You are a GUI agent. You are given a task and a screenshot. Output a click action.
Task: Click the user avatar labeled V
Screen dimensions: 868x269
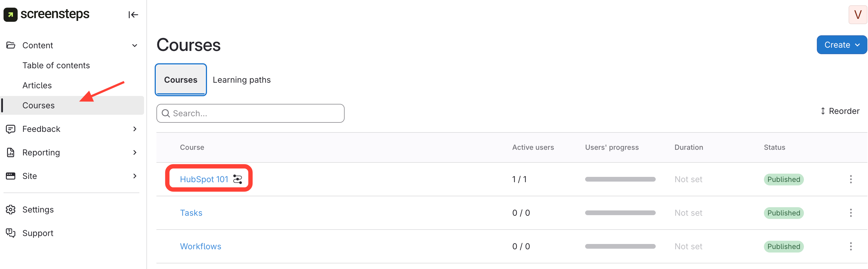[857, 15]
